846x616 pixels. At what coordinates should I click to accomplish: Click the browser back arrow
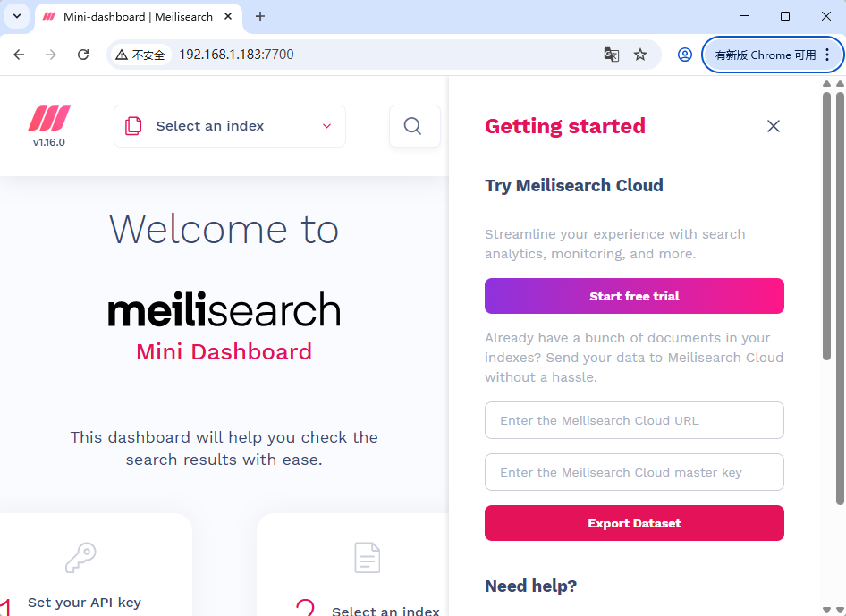pos(19,55)
